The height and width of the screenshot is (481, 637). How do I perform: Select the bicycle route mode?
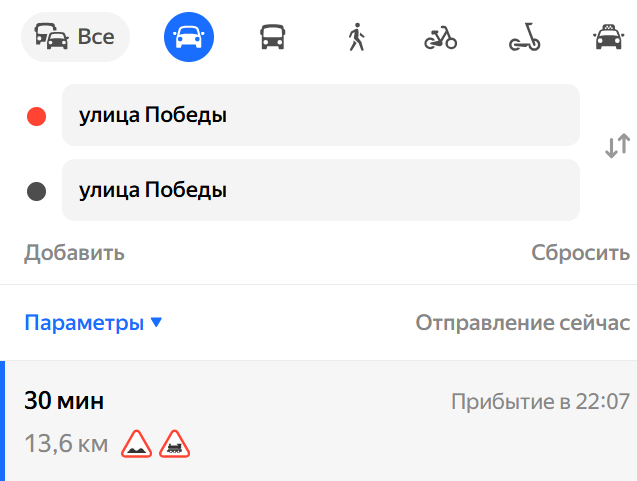[440, 38]
